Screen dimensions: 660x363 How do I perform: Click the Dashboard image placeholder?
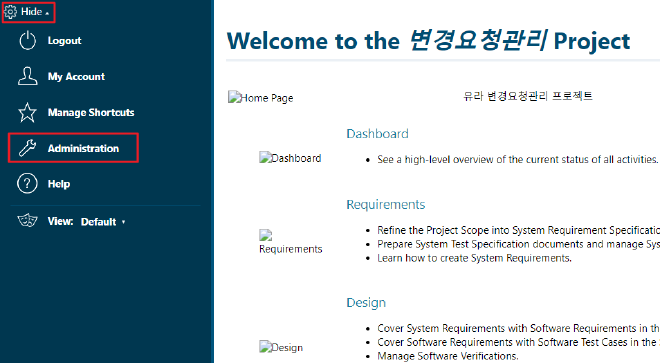tap(290, 158)
